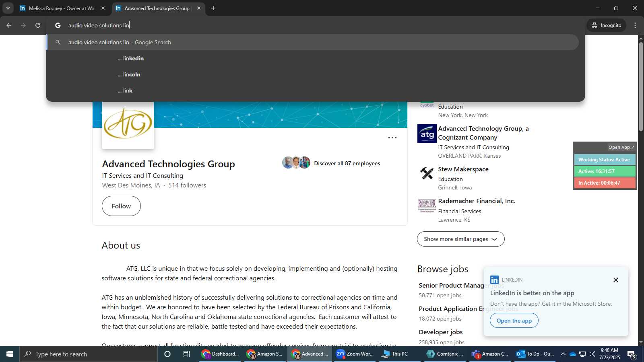Open Zoom Workplace on taskbar
The image size is (644, 362).
[355, 354]
